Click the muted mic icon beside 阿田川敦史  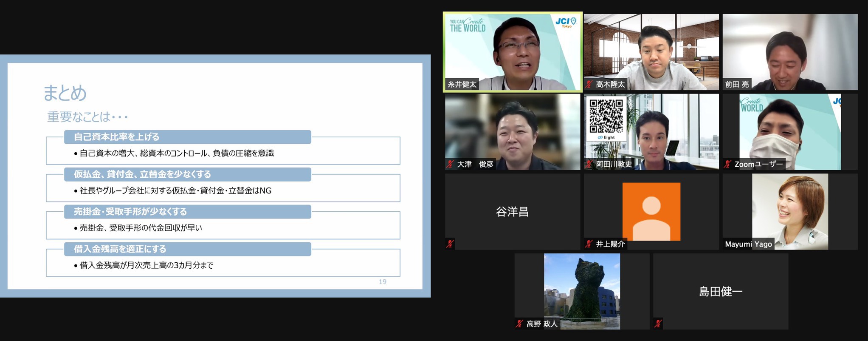pos(589,164)
